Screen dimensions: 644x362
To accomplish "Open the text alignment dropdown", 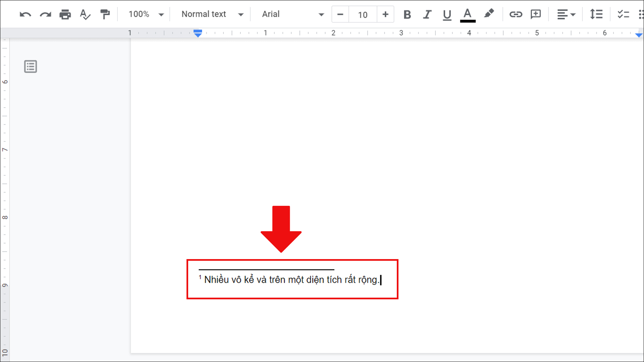I will tap(566, 14).
